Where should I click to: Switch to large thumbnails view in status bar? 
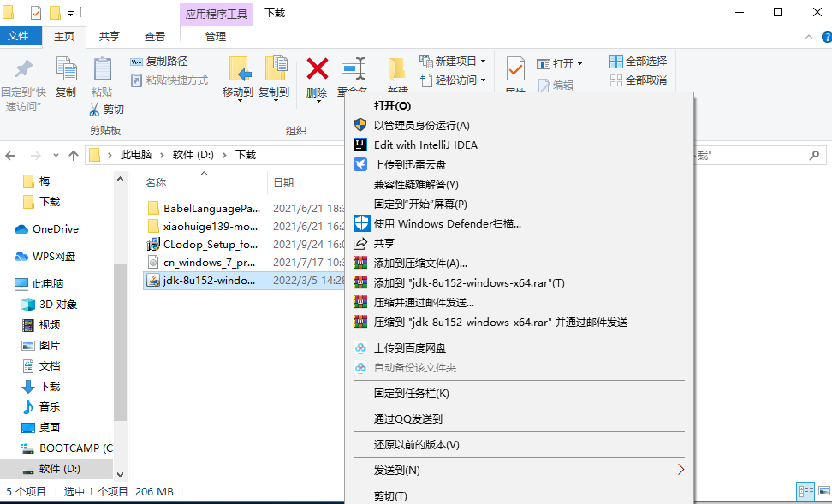(x=824, y=491)
